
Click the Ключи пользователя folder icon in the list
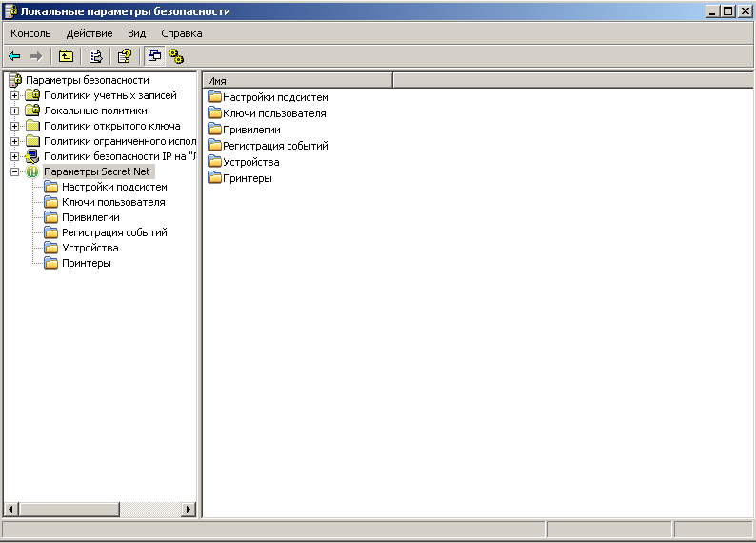[x=214, y=112]
